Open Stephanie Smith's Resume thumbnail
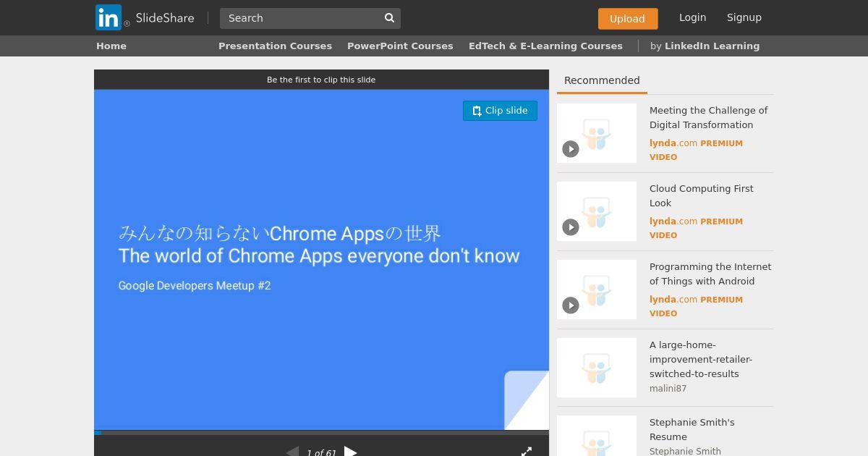This screenshot has width=868, height=456. click(x=597, y=436)
